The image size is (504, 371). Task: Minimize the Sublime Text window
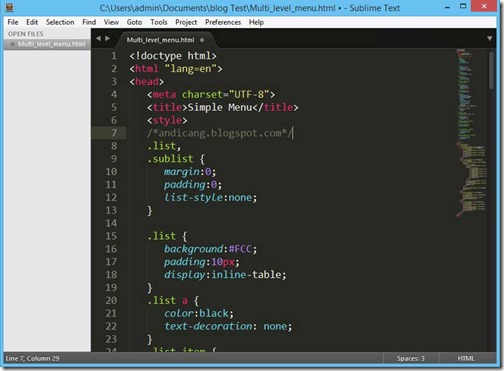point(447,7)
